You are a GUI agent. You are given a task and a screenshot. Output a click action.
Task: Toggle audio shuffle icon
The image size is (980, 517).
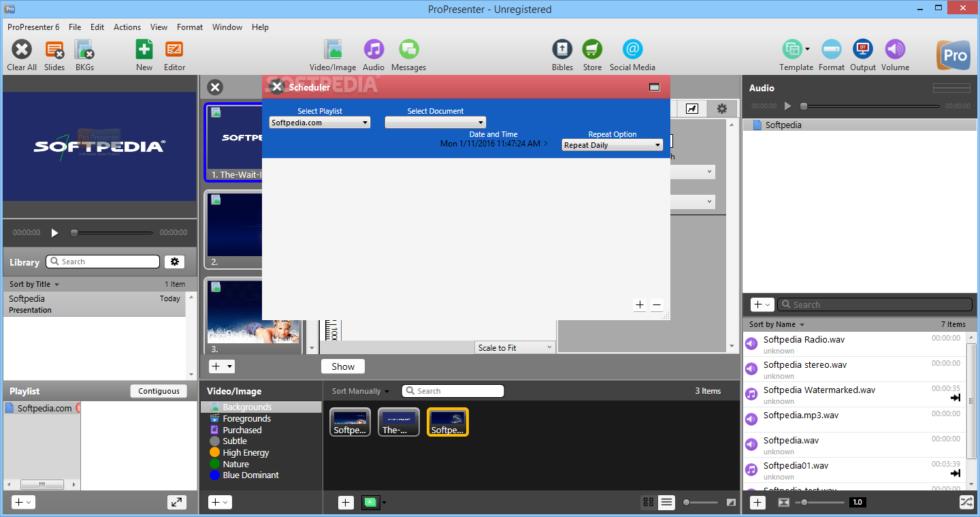(966, 502)
